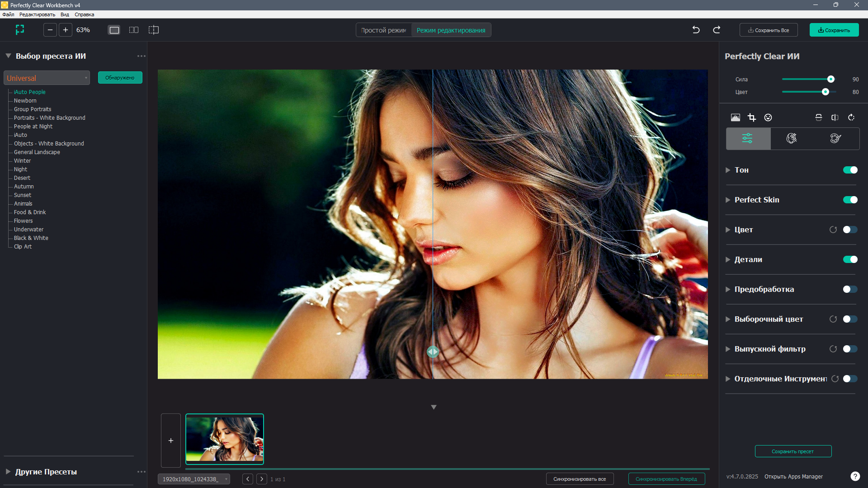This screenshot has width=868, height=488.
Task: Click the zoom in plus icon
Action: pyautogui.click(x=66, y=30)
